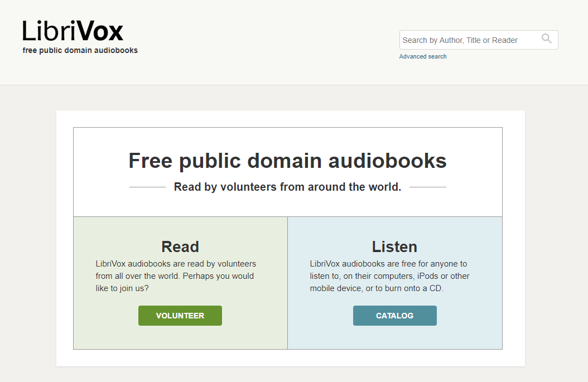Viewport: 588px width, 382px height.
Task: Open the Advanced search link
Action: pyautogui.click(x=423, y=57)
